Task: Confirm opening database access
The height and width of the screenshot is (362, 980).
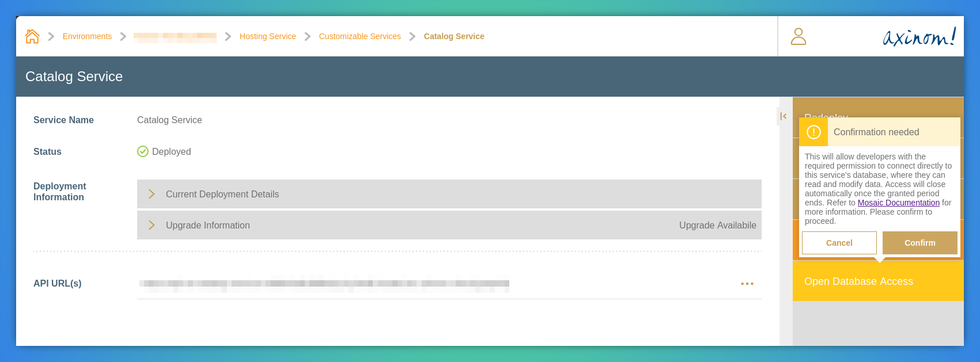Action: [x=920, y=243]
